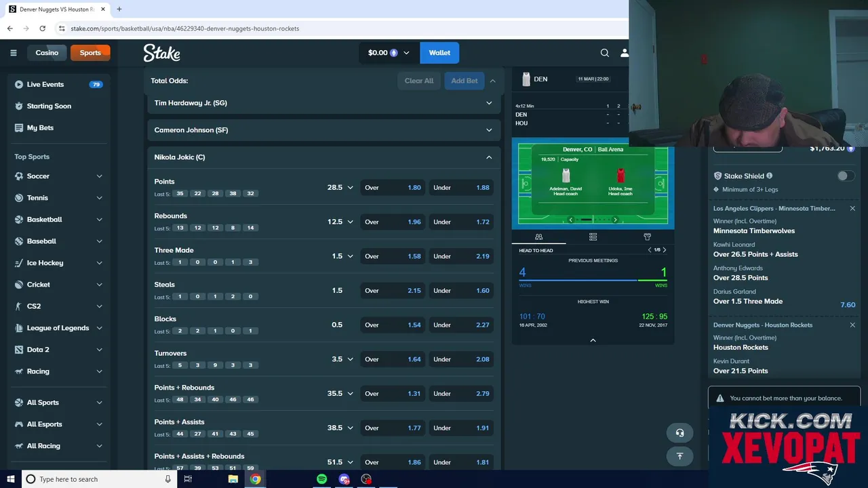Open Spotify from the taskbar
Viewport: 868px width, 488px height.
coord(321,479)
